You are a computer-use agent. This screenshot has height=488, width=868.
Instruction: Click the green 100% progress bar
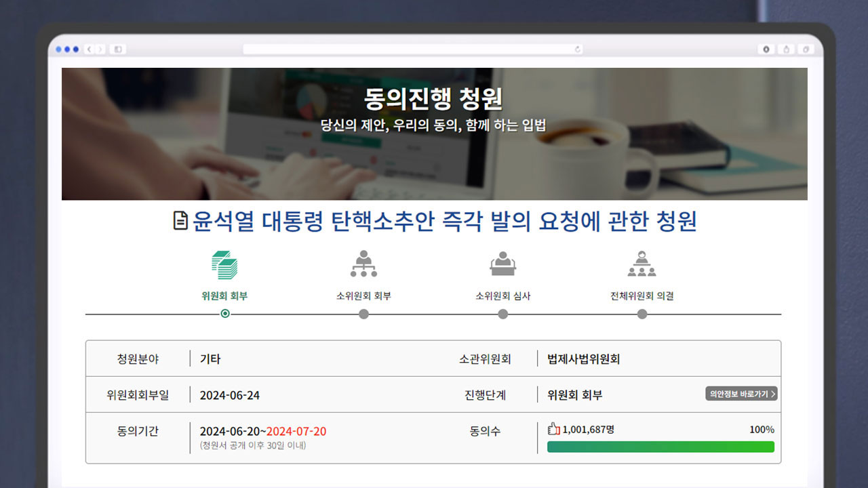[x=660, y=447]
